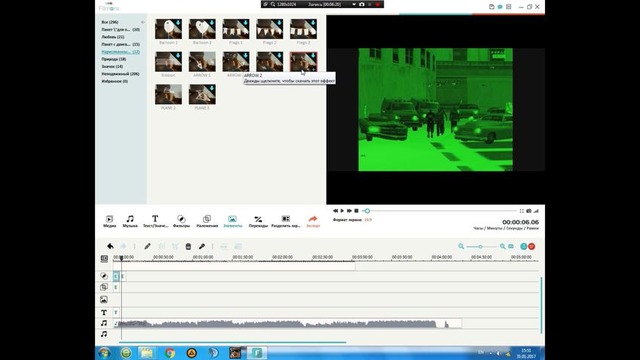This screenshot has width=640, height=360.
Task: Open preview volume control
Action: point(536,211)
